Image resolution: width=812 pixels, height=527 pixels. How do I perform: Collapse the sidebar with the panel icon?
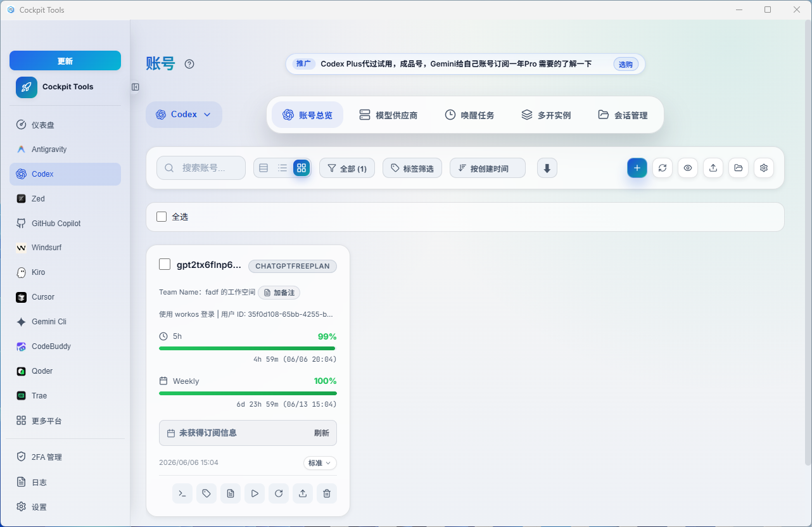pos(136,87)
